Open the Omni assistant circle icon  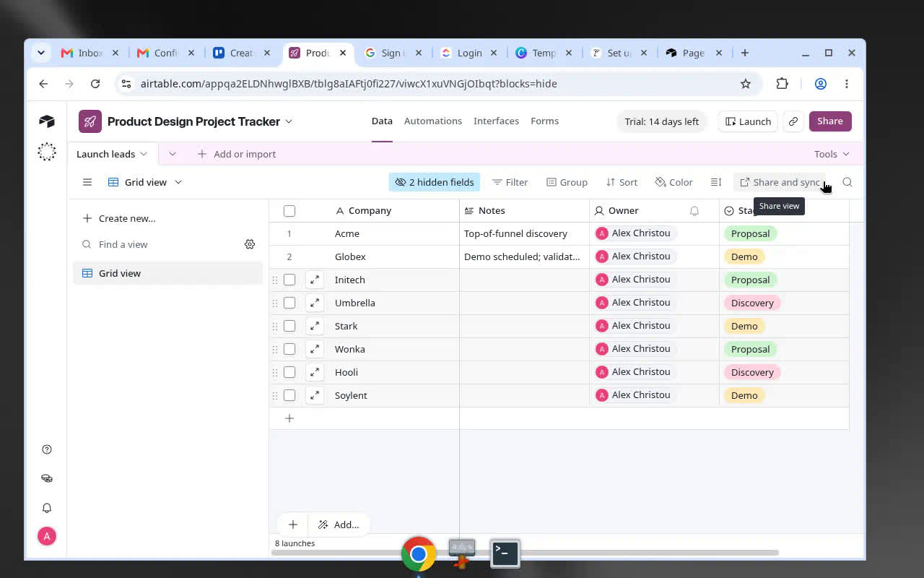tap(47, 152)
